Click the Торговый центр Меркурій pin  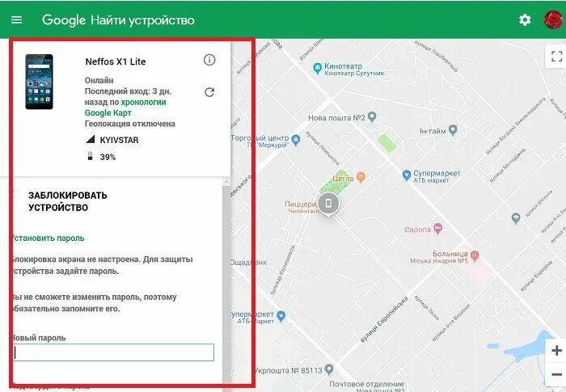[x=296, y=140]
